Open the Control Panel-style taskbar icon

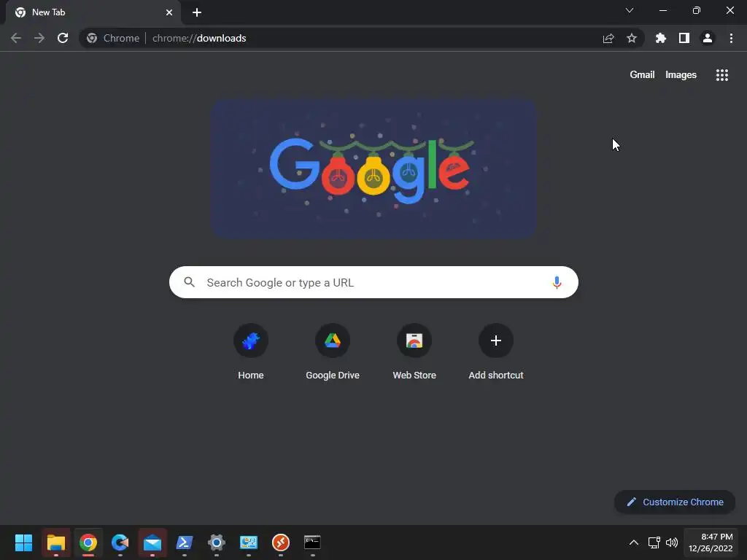tap(249, 542)
